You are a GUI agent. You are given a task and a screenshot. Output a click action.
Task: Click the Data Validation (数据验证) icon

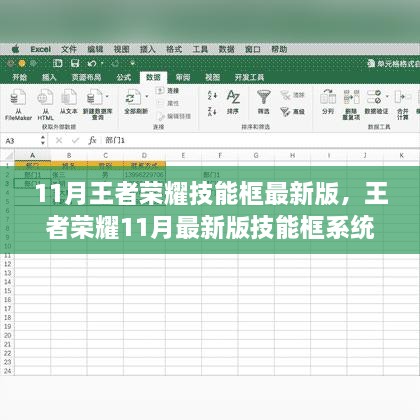click(374, 97)
